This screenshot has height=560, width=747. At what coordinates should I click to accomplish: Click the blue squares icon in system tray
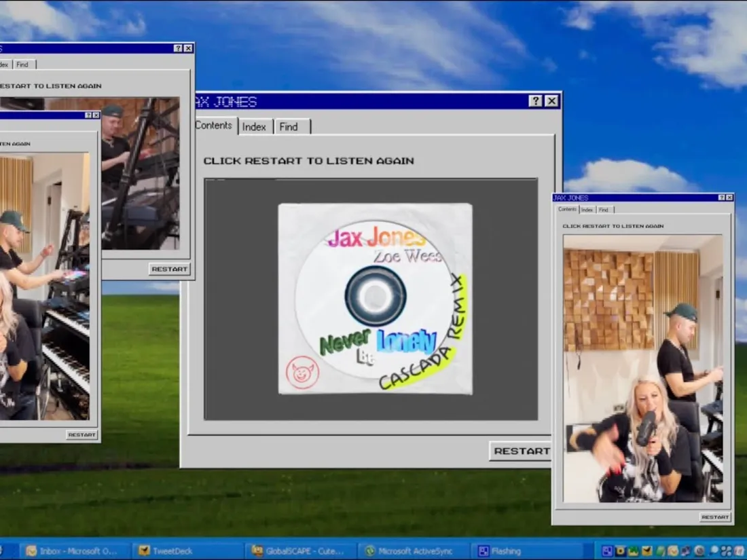(x=607, y=551)
